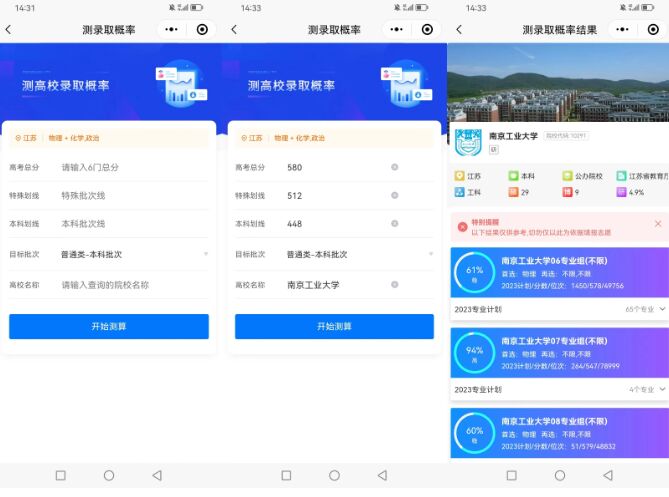Clear the 448 本科划线 value
The height and width of the screenshot is (497, 669).
(x=395, y=225)
